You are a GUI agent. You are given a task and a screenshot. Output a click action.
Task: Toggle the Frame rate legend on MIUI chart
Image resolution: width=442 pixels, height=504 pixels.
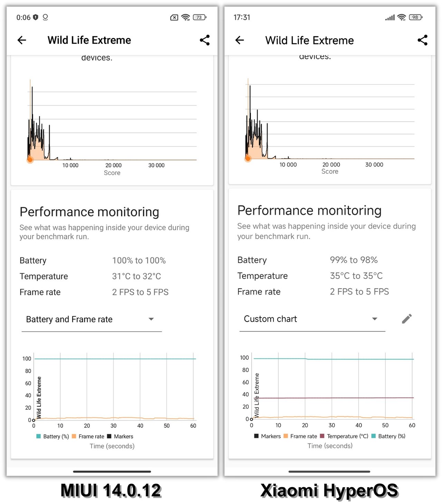point(88,436)
